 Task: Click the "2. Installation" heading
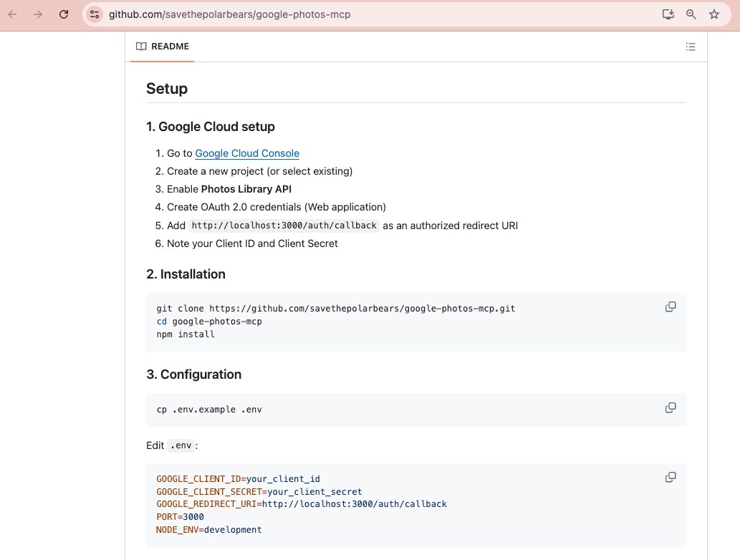coord(186,274)
